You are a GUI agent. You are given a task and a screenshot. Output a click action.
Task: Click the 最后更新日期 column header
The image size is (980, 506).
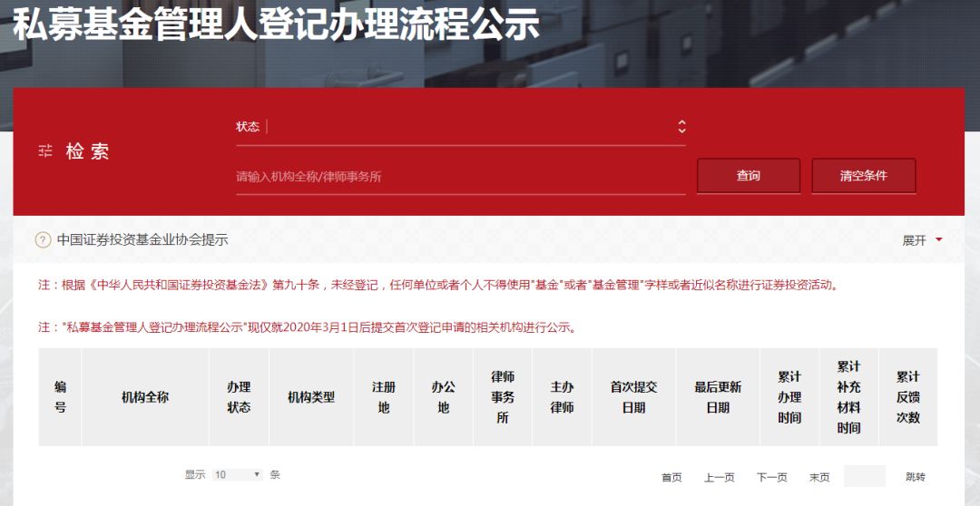(x=718, y=397)
